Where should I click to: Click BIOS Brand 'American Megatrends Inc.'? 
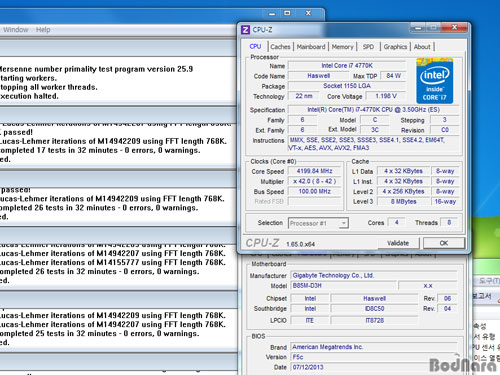(x=374, y=347)
